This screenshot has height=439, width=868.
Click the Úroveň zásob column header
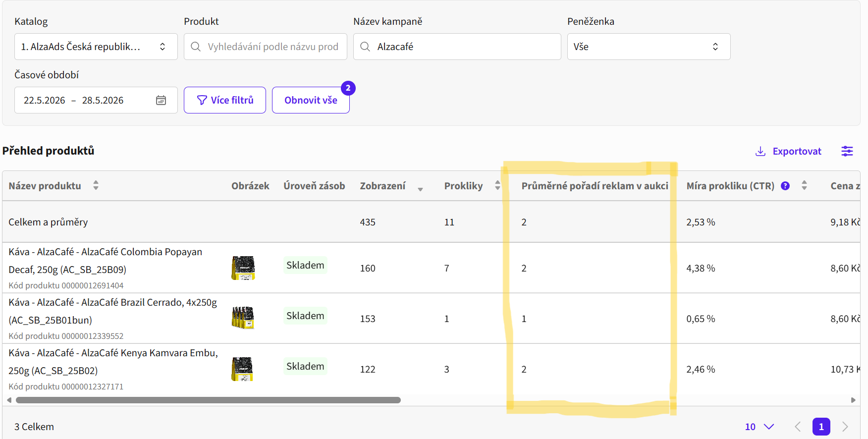point(314,186)
